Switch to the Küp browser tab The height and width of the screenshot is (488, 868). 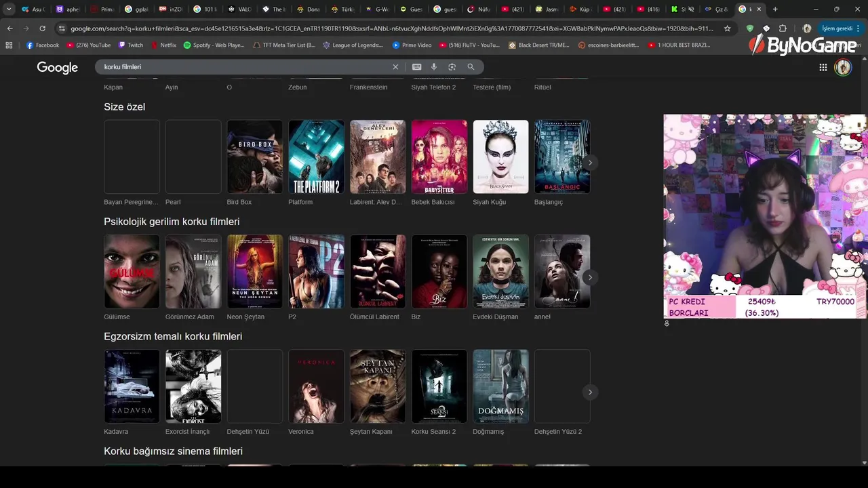[583, 9]
